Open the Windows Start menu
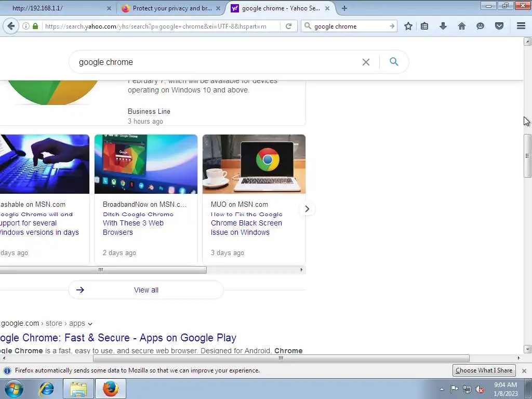 click(14, 389)
